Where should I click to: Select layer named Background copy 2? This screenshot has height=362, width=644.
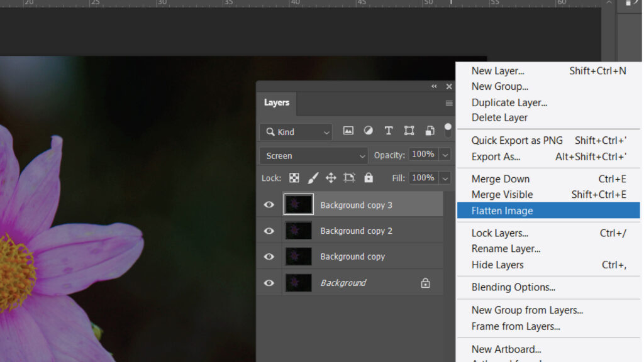coord(356,231)
